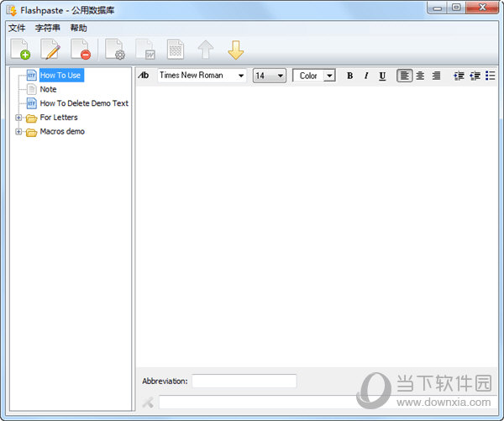Click the edit string pencil icon
The height and width of the screenshot is (421, 504).
coord(50,50)
